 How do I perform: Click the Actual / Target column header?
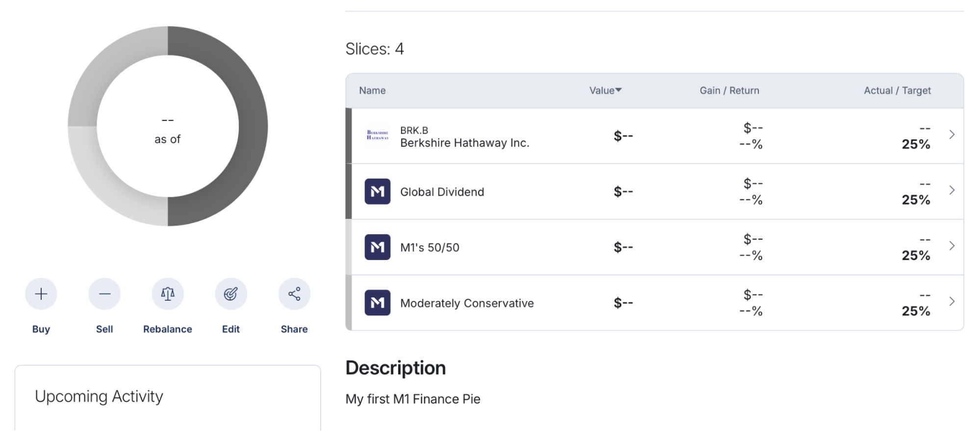897,91
